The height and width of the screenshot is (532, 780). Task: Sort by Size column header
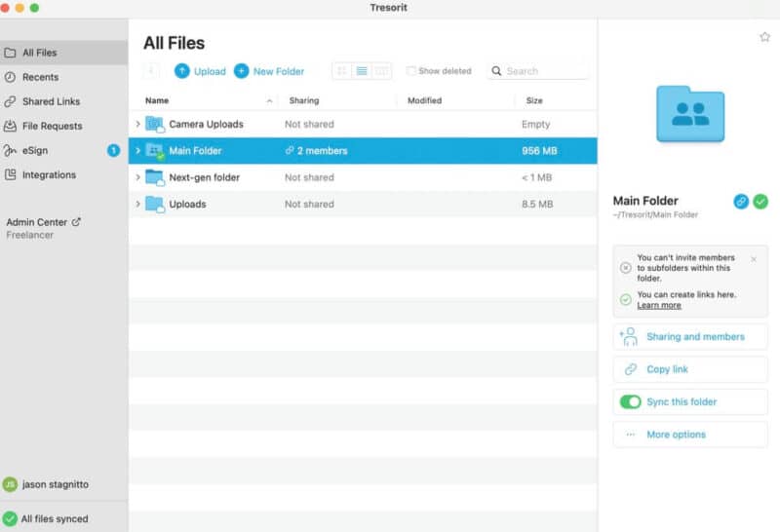click(x=534, y=100)
